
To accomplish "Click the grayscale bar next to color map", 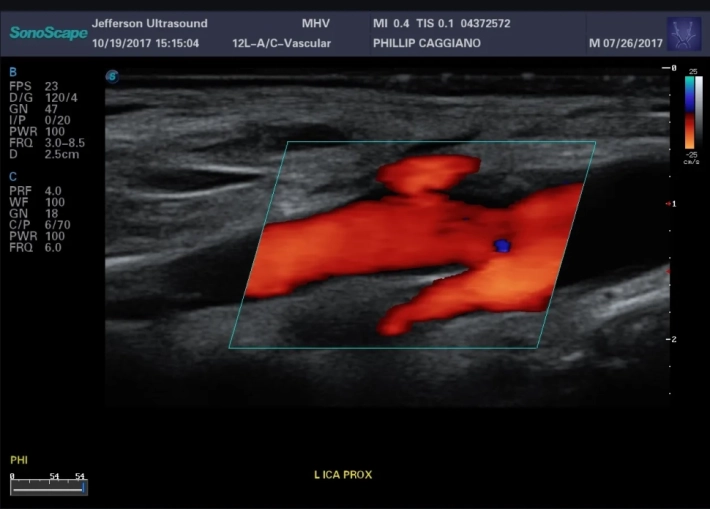I will tap(700, 113).
